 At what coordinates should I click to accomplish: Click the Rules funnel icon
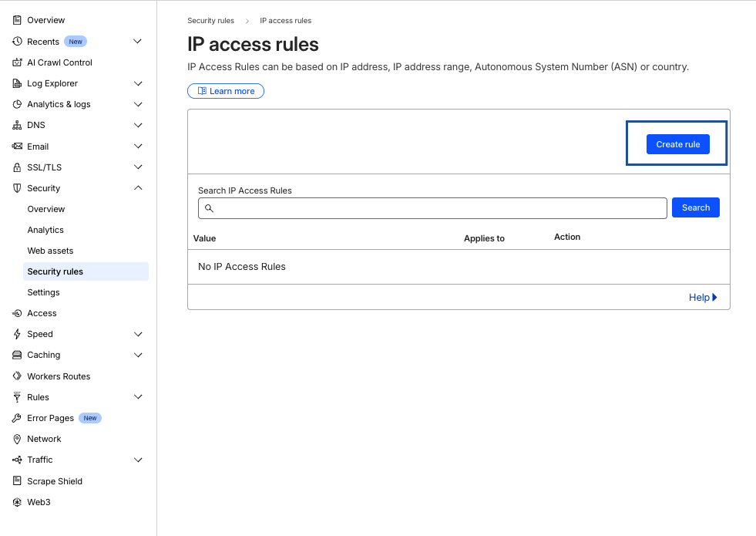coord(17,397)
